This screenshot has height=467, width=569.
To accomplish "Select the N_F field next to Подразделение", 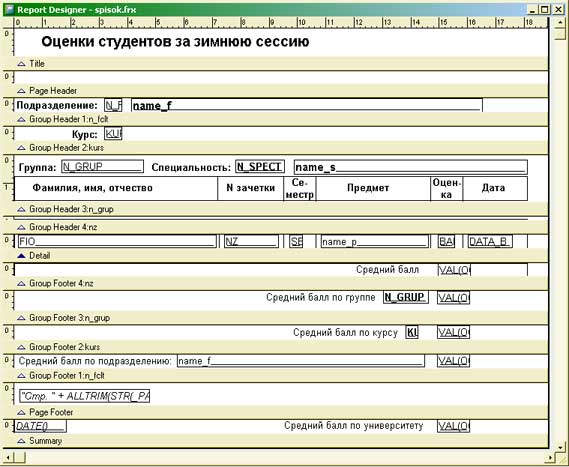I will [x=113, y=105].
